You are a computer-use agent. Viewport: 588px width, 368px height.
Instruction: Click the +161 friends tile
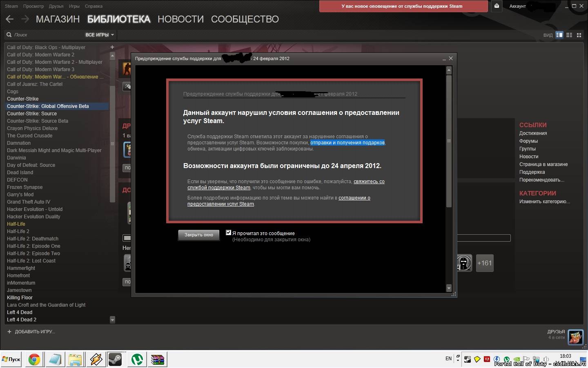pos(485,263)
